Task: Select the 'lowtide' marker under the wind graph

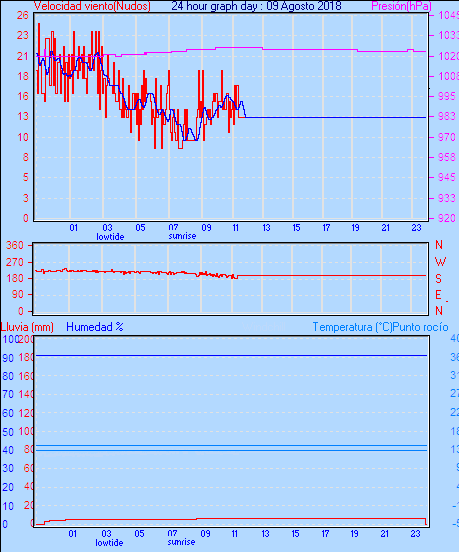Action: pos(110,237)
